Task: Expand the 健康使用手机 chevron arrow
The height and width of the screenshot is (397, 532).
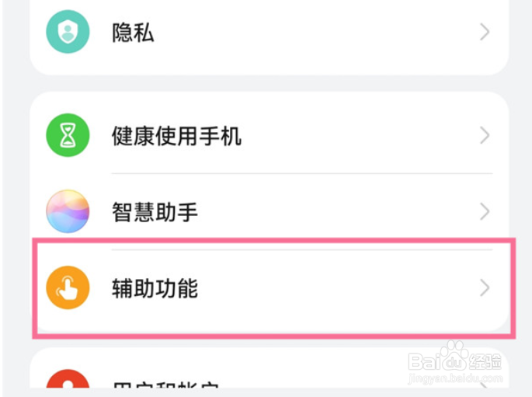Action: [x=485, y=135]
